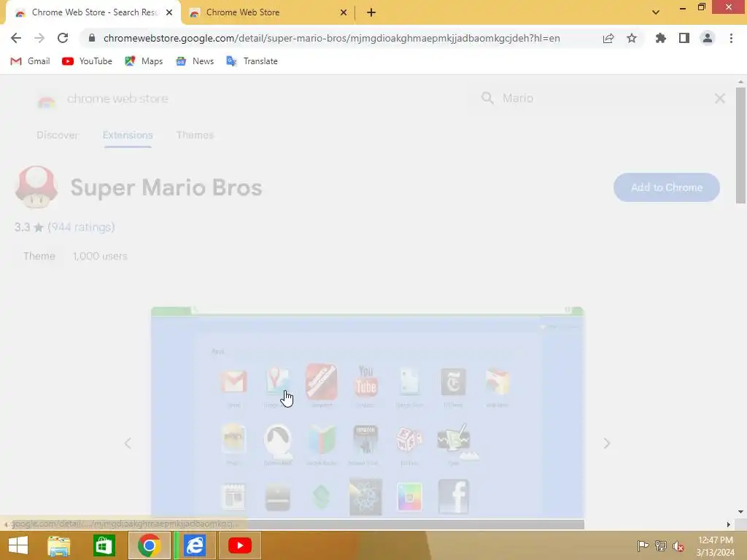The image size is (747, 560).
Task: Click the network tray icon
Action: pyautogui.click(x=661, y=545)
